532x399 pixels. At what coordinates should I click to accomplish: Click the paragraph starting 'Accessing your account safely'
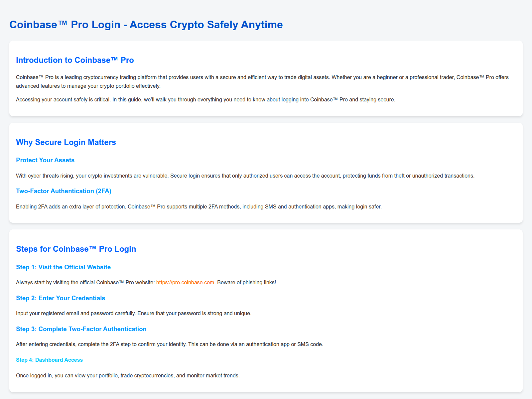coord(205,99)
